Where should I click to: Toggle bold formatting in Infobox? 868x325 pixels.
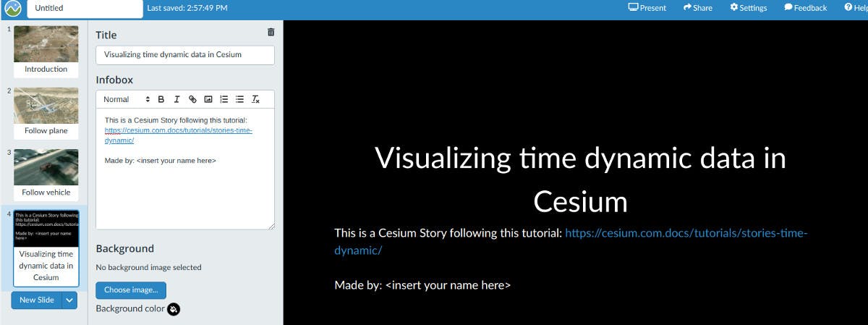161,99
